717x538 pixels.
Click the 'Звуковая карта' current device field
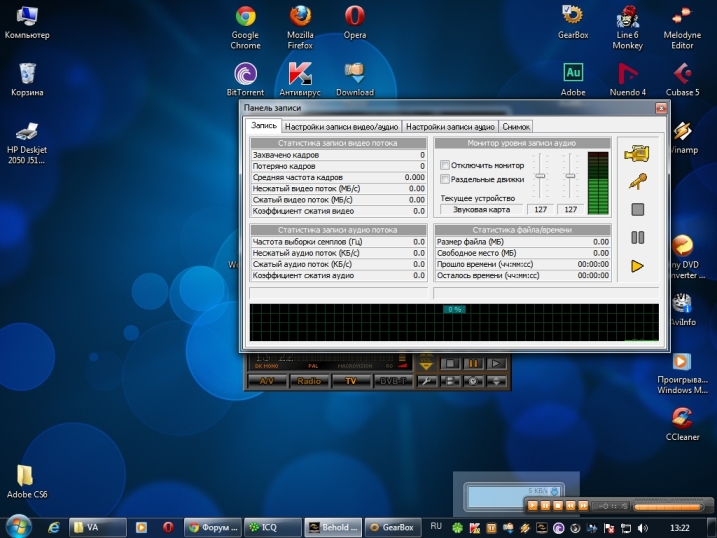coord(482,210)
